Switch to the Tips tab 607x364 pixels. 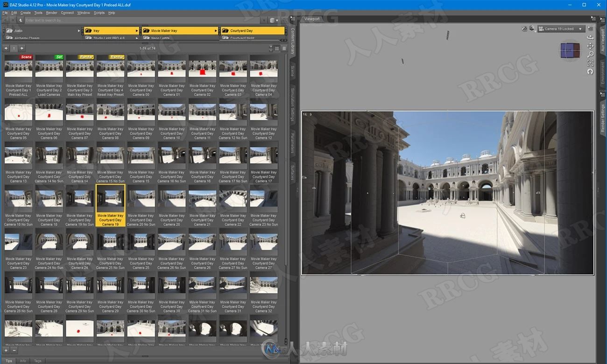(9, 361)
